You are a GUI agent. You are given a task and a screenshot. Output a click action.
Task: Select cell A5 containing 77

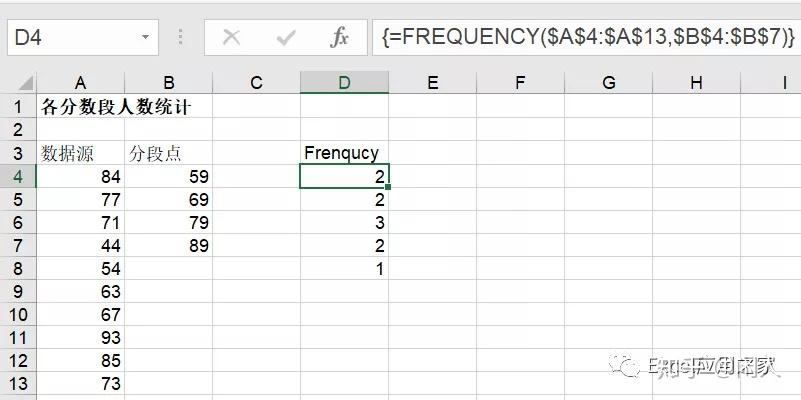pyautogui.click(x=80, y=199)
